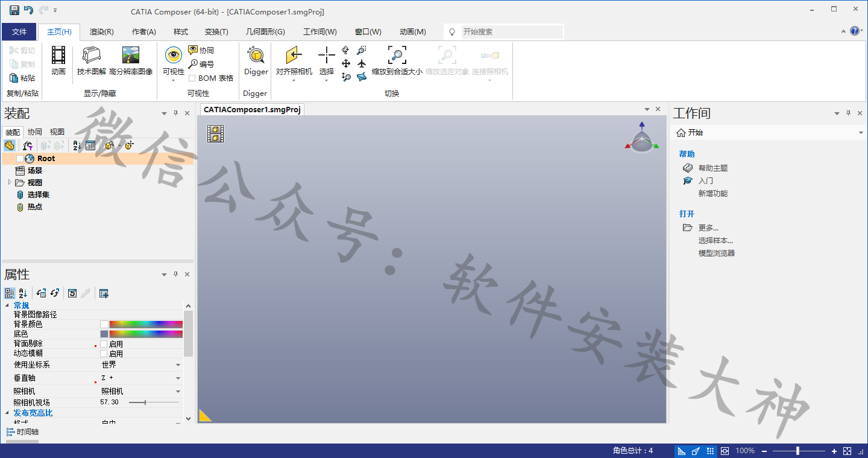The height and width of the screenshot is (458, 868).
Task: Expand the 视图 tree node
Action: pyautogui.click(x=10, y=182)
